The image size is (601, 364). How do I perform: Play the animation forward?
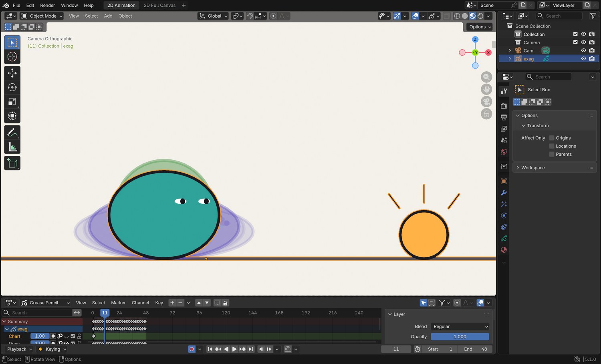(x=234, y=349)
